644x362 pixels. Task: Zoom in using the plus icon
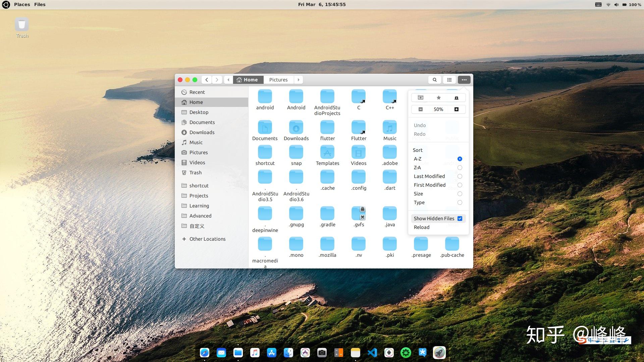tap(457, 109)
